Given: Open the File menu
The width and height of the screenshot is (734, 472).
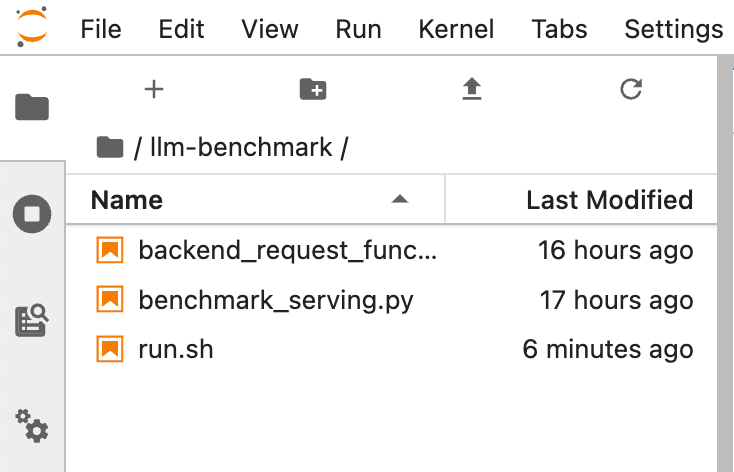Looking at the screenshot, I should tap(101, 29).
